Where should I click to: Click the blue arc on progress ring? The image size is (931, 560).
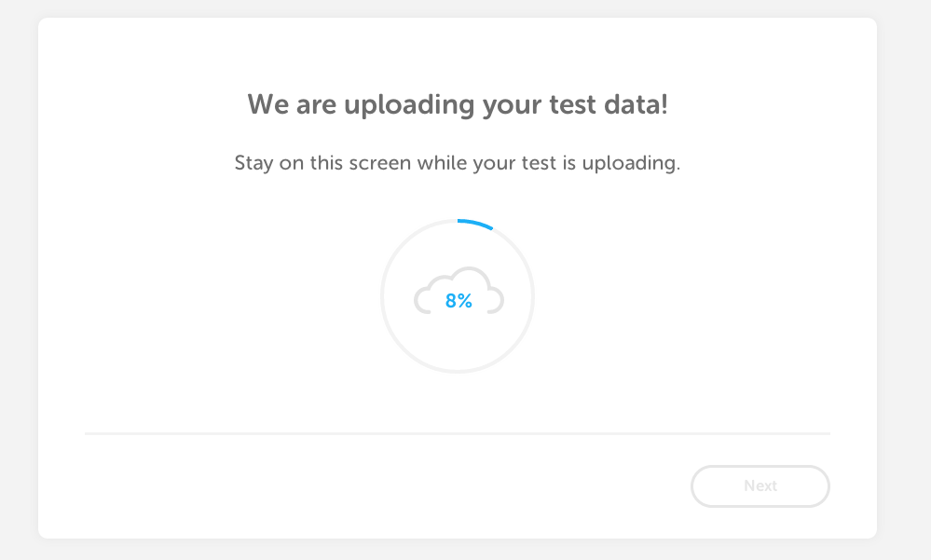(475, 224)
